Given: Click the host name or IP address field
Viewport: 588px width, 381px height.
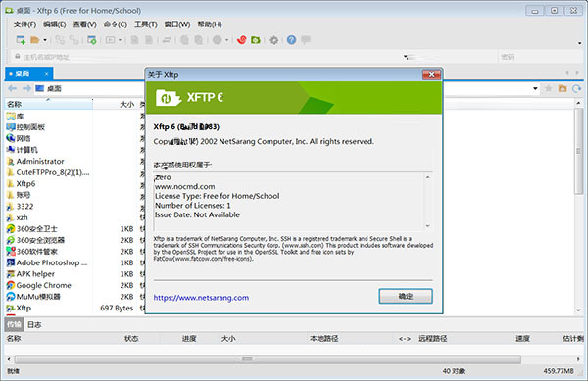Looking at the screenshot, I should (x=210, y=57).
